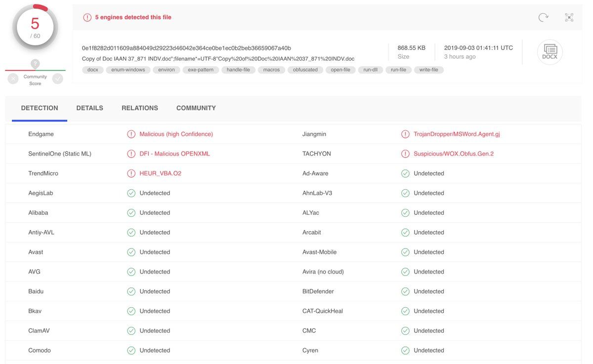Vote malicious with the X community button

tap(13, 79)
